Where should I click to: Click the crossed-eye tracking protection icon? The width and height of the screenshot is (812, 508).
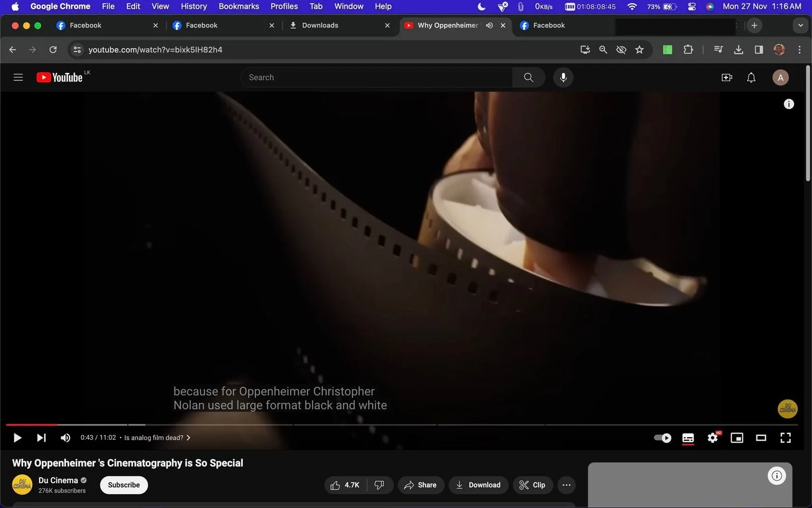[621, 50]
